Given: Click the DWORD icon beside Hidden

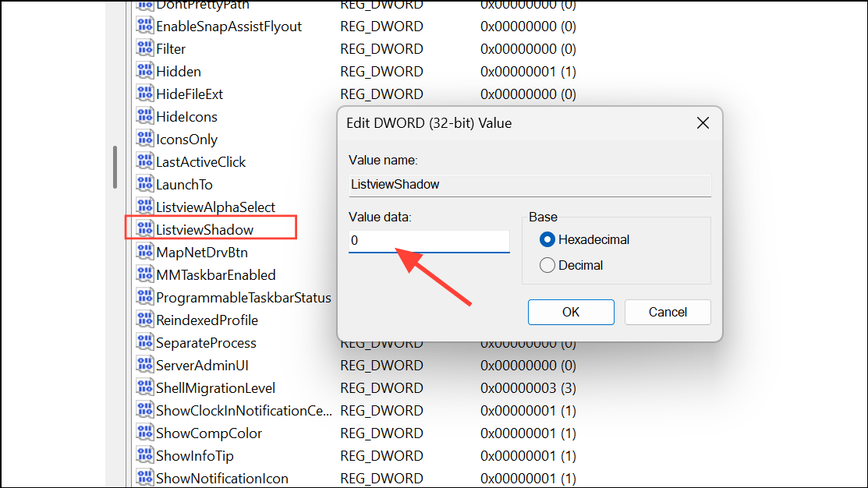Looking at the screenshot, I should [x=145, y=71].
